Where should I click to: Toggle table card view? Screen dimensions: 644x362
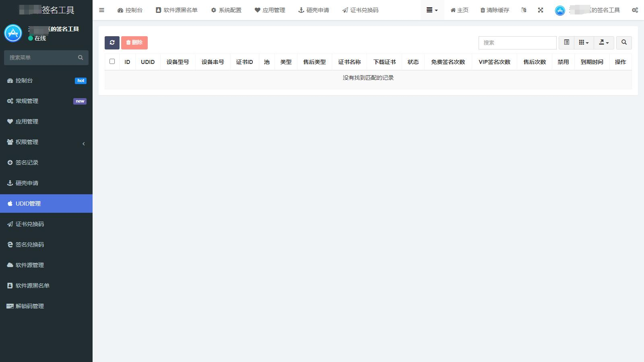[567, 43]
